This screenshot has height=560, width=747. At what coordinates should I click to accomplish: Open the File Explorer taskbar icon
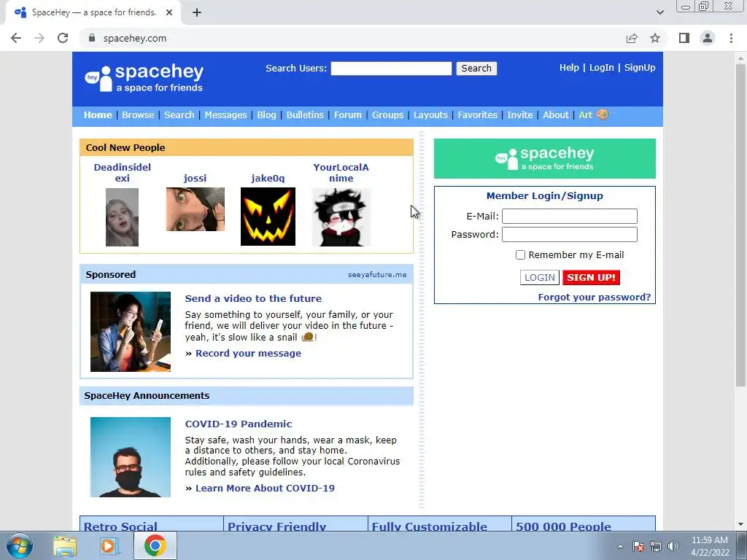pyautogui.click(x=65, y=545)
